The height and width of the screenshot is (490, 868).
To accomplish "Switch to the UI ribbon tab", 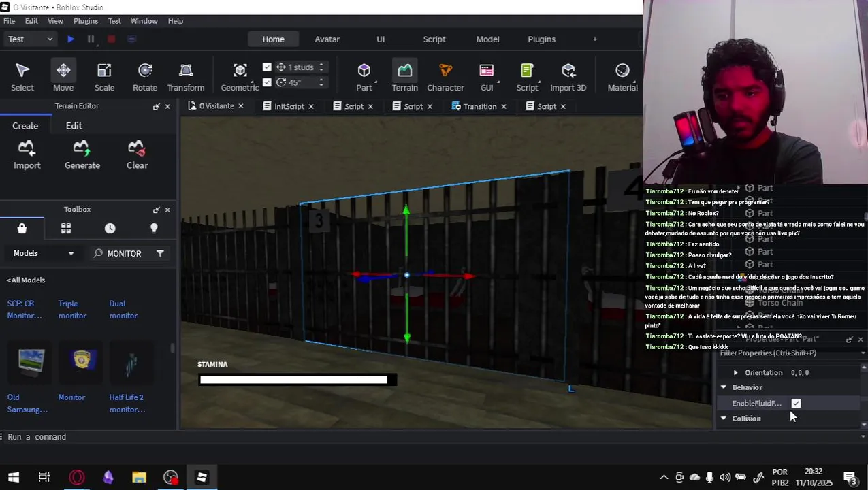I will point(381,39).
